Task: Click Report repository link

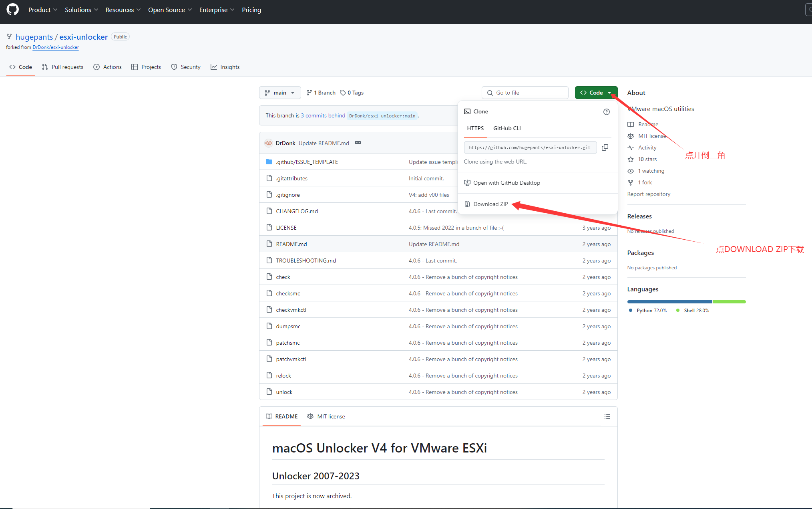Action: 649,194
